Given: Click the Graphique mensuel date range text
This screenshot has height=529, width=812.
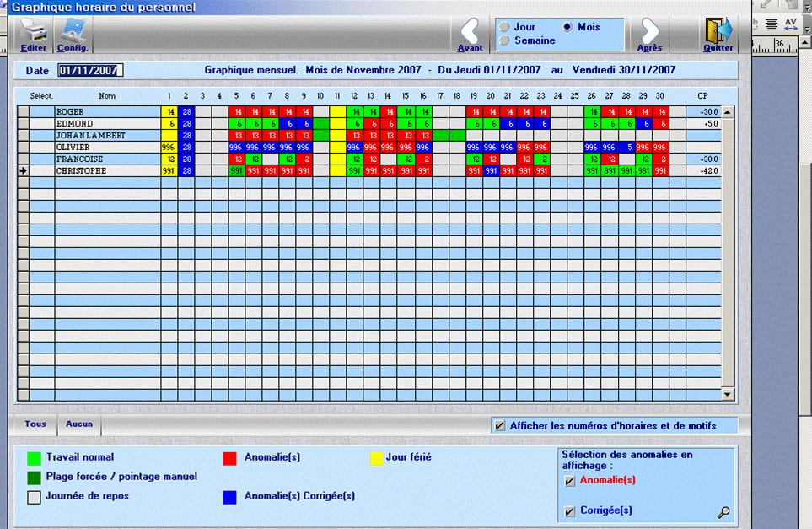Looking at the screenshot, I should tap(439, 70).
